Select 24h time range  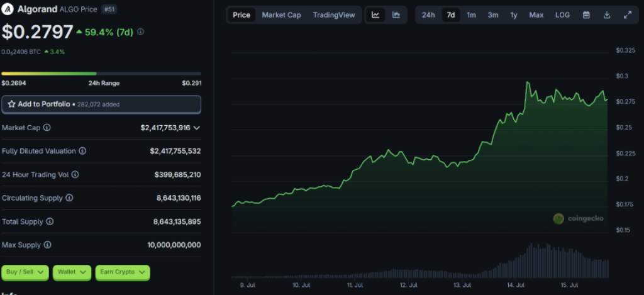click(x=428, y=15)
